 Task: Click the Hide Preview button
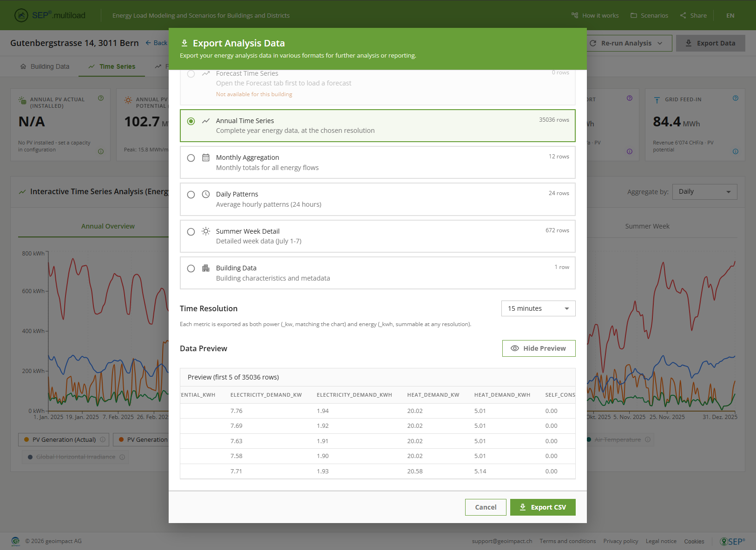click(539, 348)
